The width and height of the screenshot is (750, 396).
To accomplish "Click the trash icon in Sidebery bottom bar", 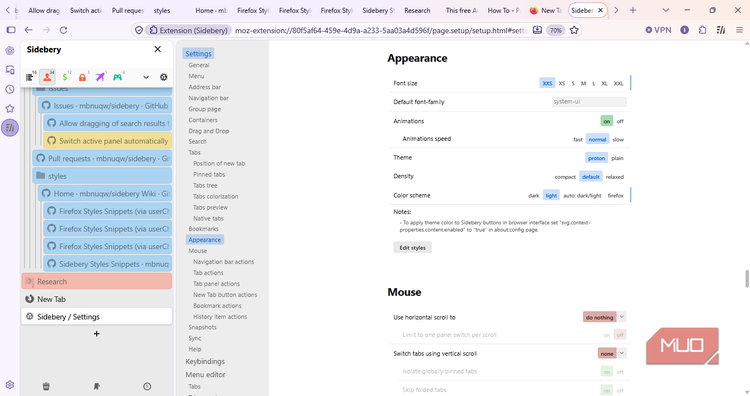I will tap(46, 386).
